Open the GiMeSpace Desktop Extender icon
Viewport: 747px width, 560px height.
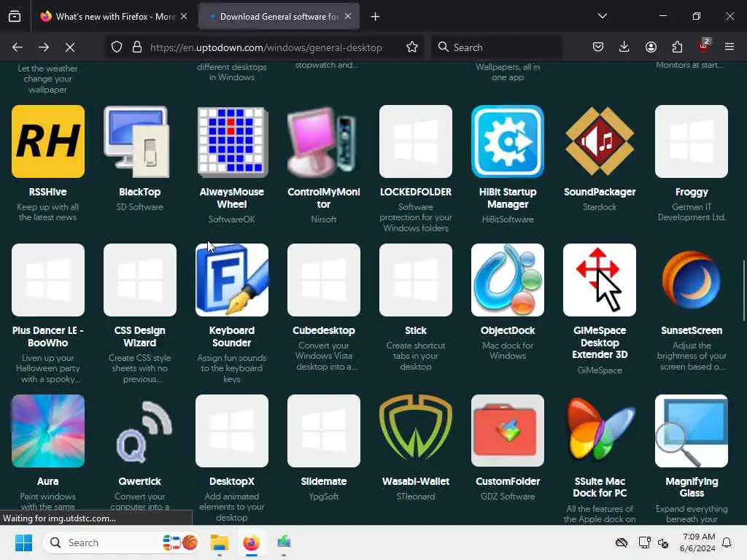(600, 280)
